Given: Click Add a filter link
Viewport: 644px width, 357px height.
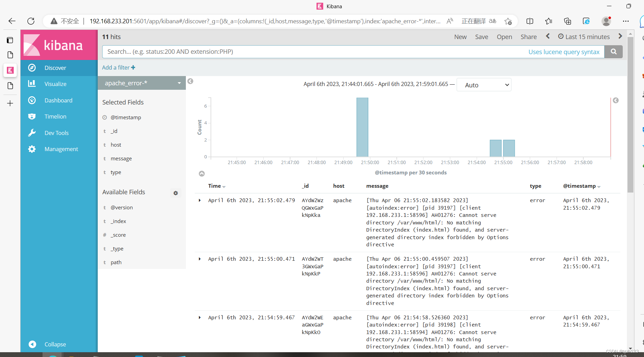Looking at the screenshot, I should [x=119, y=67].
